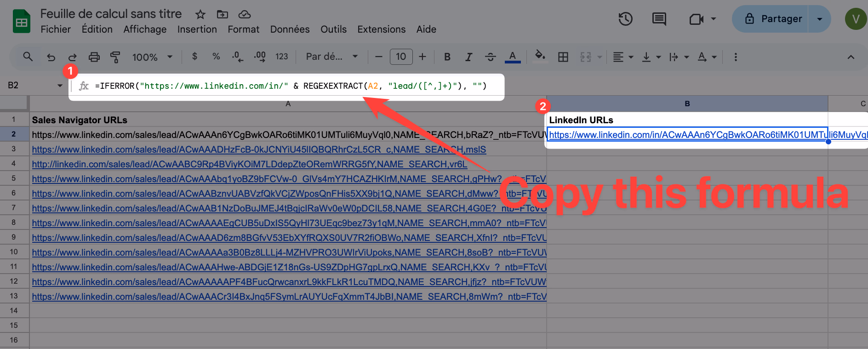Open the Affichage menu

(x=145, y=29)
